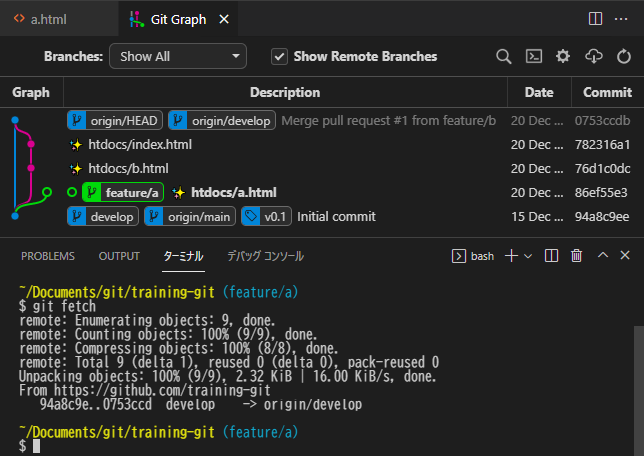Open the デバッグ コンソール panel tab
The height and width of the screenshot is (456, 644).
coord(265,256)
